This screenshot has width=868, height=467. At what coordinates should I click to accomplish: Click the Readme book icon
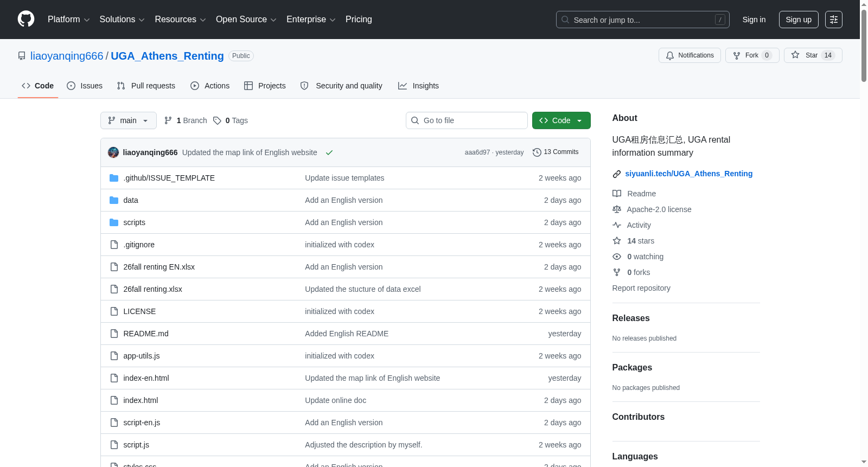[617, 194]
